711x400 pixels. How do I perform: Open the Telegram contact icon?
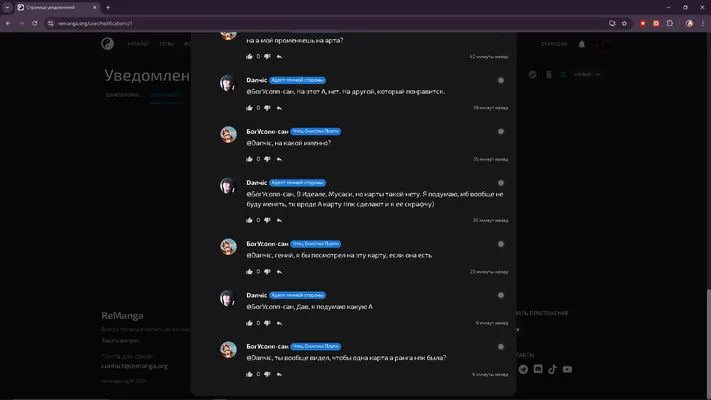[x=523, y=369]
